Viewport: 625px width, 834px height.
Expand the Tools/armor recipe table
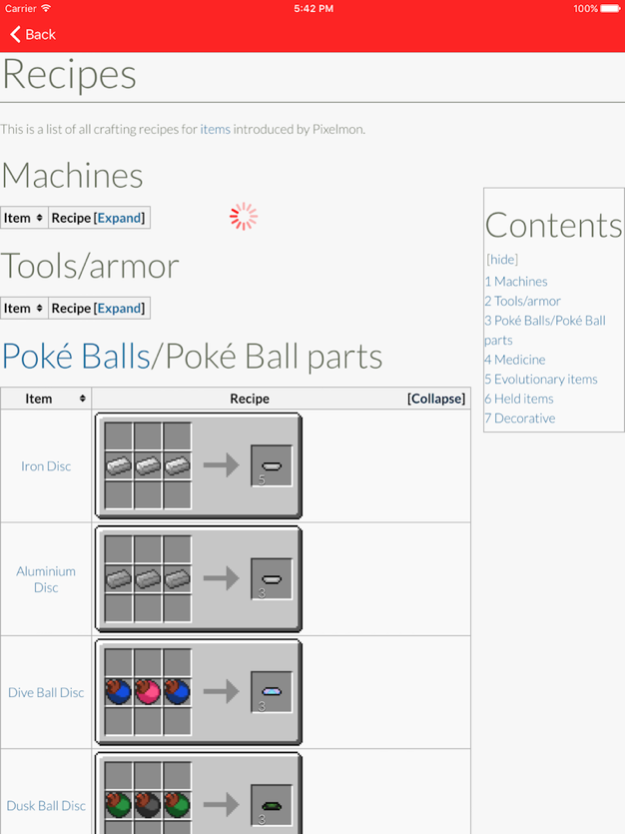[x=120, y=308]
